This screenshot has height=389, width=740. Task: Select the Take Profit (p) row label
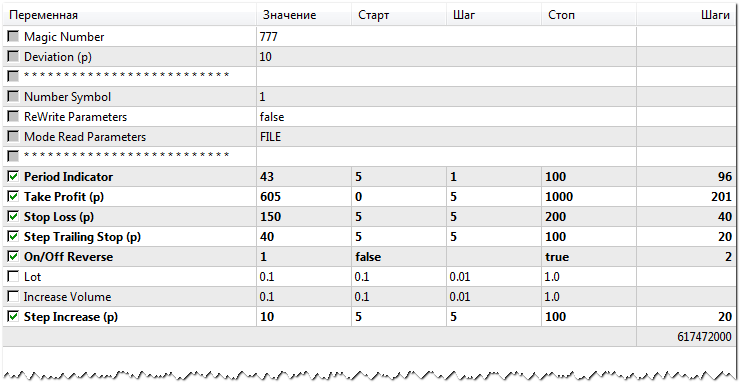[64, 196]
